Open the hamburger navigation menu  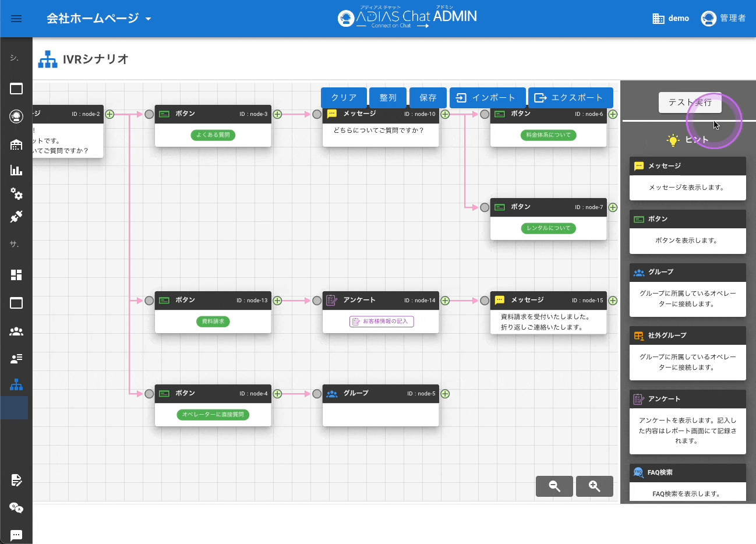point(16,19)
